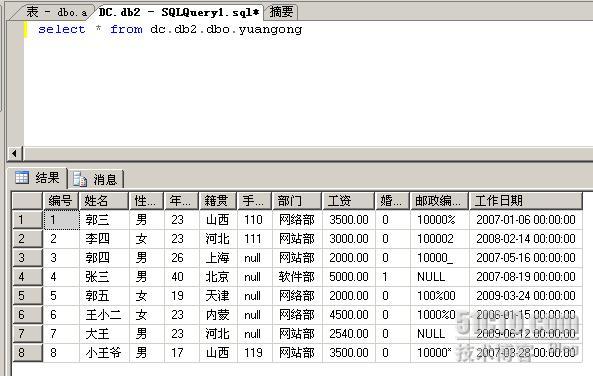Image resolution: width=593 pixels, height=376 pixels.
Task: Click the age cell 26
Action: (182, 258)
